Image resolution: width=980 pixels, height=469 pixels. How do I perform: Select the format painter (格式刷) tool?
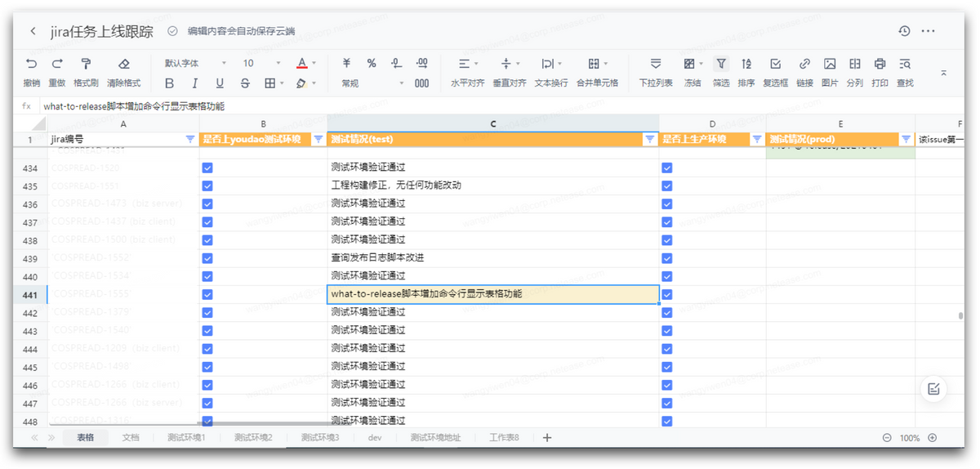tap(85, 64)
